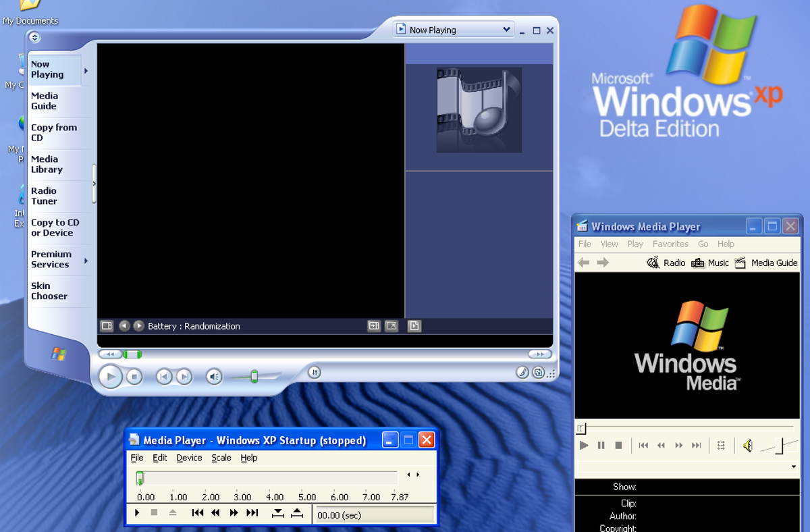Open the Now Playing dropdown at window top
The image size is (810, 532).
454,30
